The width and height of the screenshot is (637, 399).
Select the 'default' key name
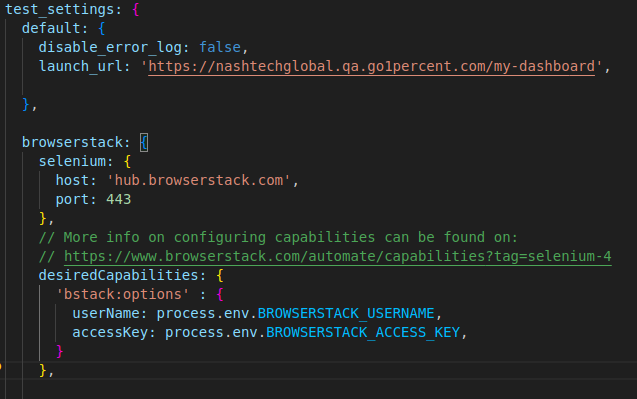pos(51,28)
